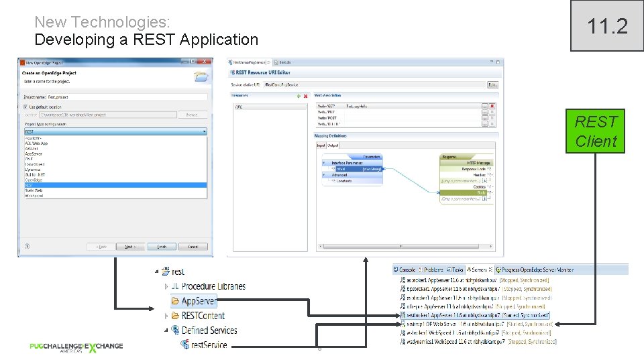Select the wsbroker1 WebSpeed row

coord(475,333)
